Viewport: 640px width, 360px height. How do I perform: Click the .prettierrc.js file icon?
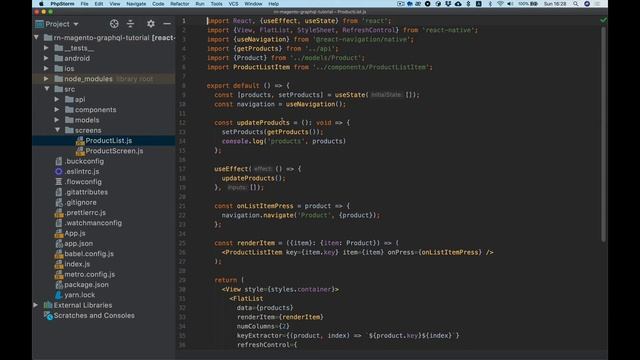click(x=59, y=213)
